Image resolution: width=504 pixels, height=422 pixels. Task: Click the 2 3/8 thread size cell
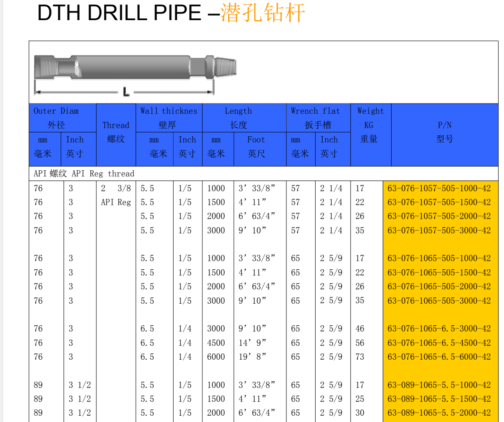(116, 189)
